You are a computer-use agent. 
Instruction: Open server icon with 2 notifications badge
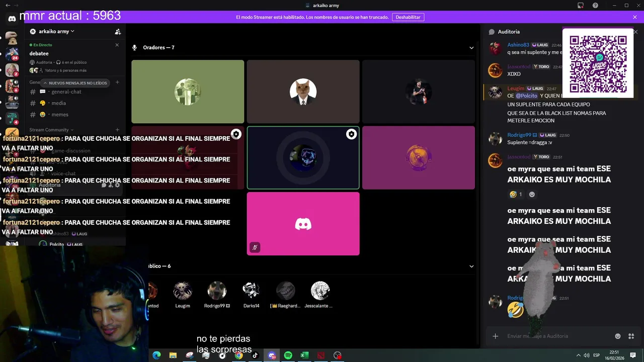click(x=12, y=69)
